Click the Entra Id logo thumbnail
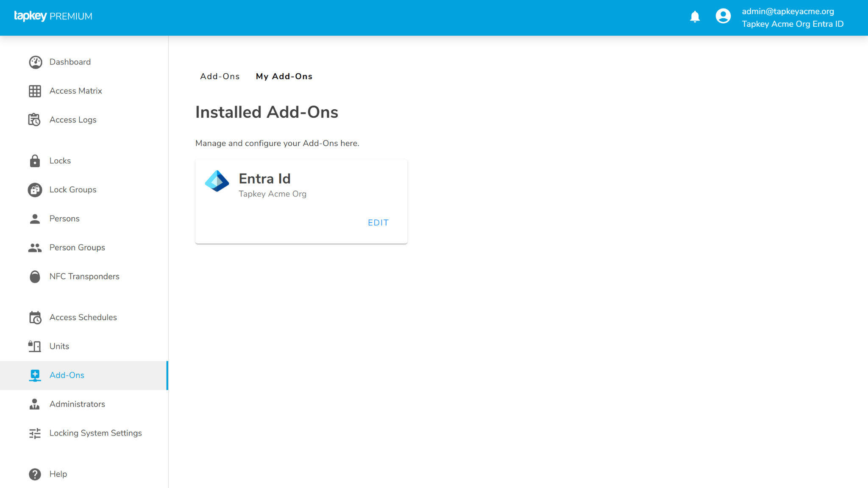This screenshot has height=488, width=868. click(217, 181)
